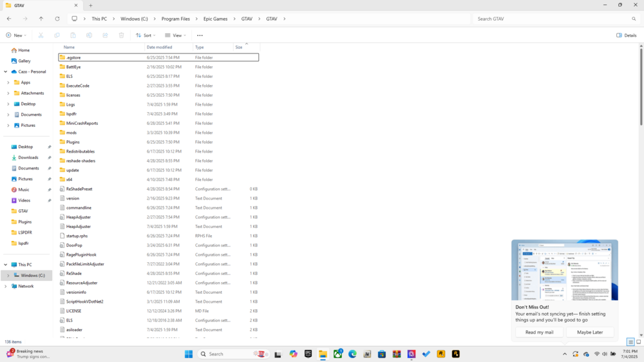
Task: Collapse the Cazo - Personal tree node
Action: coord(5,71)
